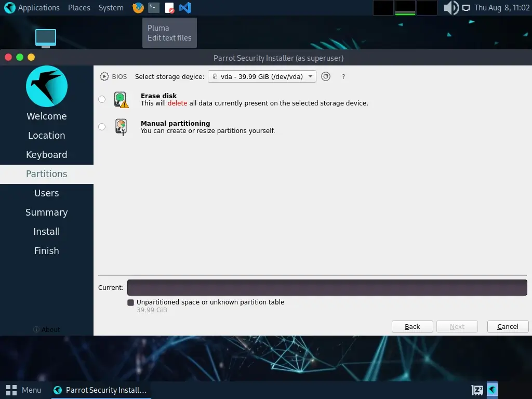Open Pluma text editor icon
Viewport: 532px width, 399px height.
click(169, 8)
